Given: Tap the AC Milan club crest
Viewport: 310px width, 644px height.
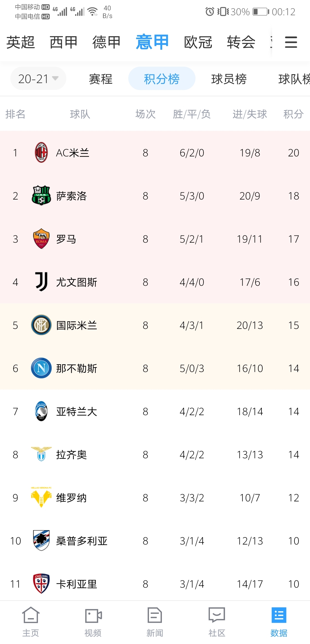Looking at the screenshot, I should point(41,152).
